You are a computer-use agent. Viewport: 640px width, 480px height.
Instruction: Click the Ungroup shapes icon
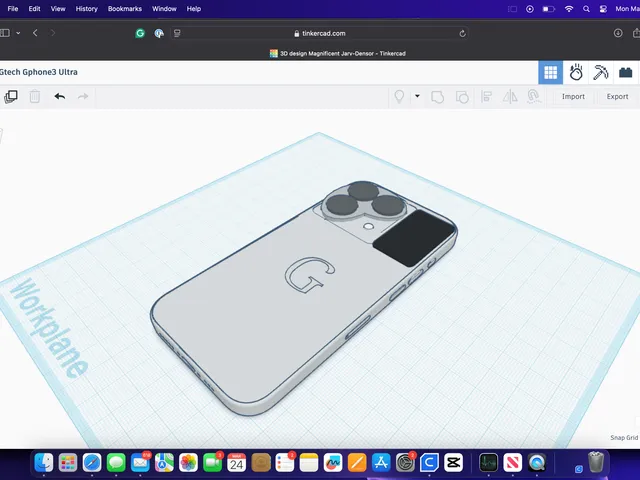pos(462,97)
